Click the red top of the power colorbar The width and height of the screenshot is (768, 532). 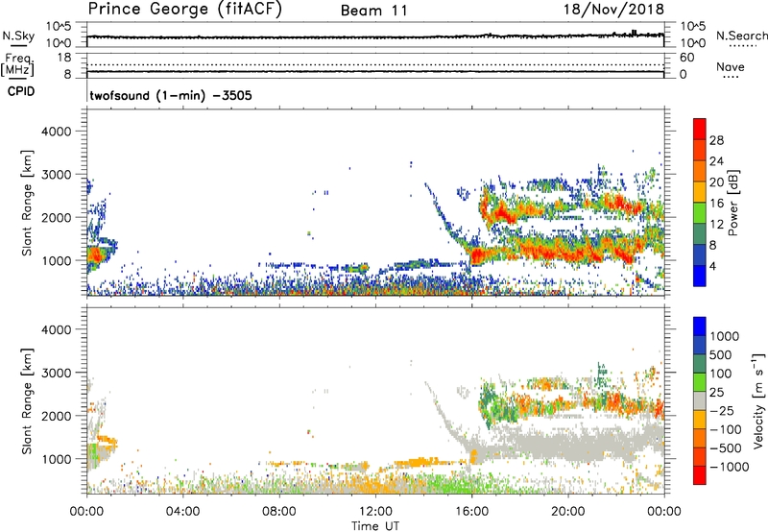point(700,129)
